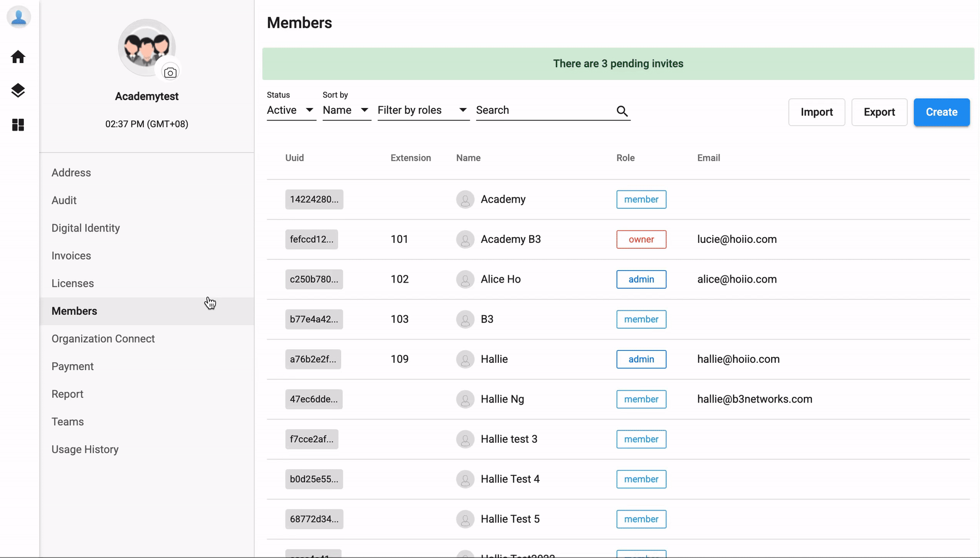The height and width of the screenshot is (558, 980).
Task: Click the avatar icon beside Hallie Ng
Action: (465, 399)
